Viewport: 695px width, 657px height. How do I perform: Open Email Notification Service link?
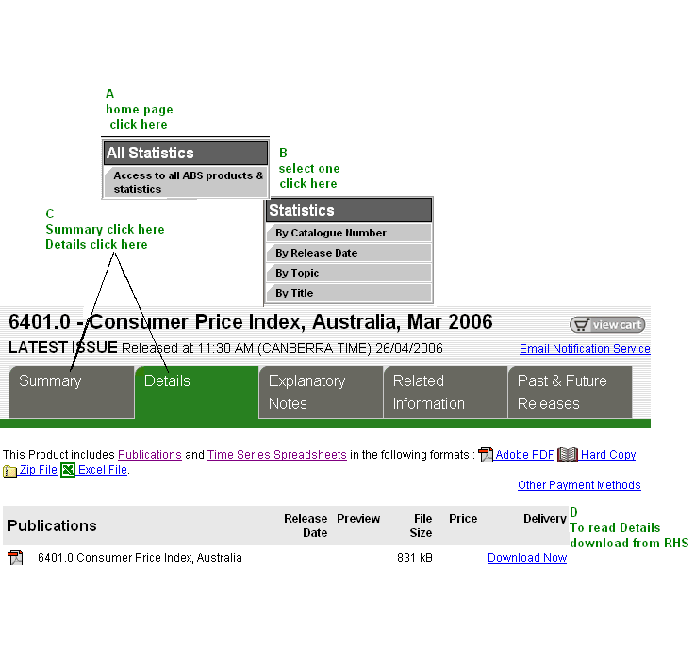point(585,349)
